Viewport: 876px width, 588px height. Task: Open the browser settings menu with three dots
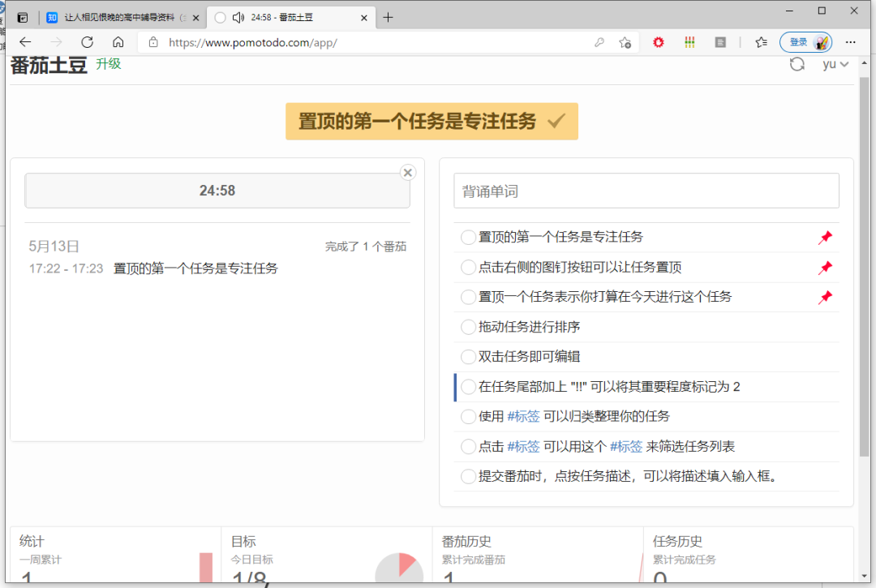point(850,42)
